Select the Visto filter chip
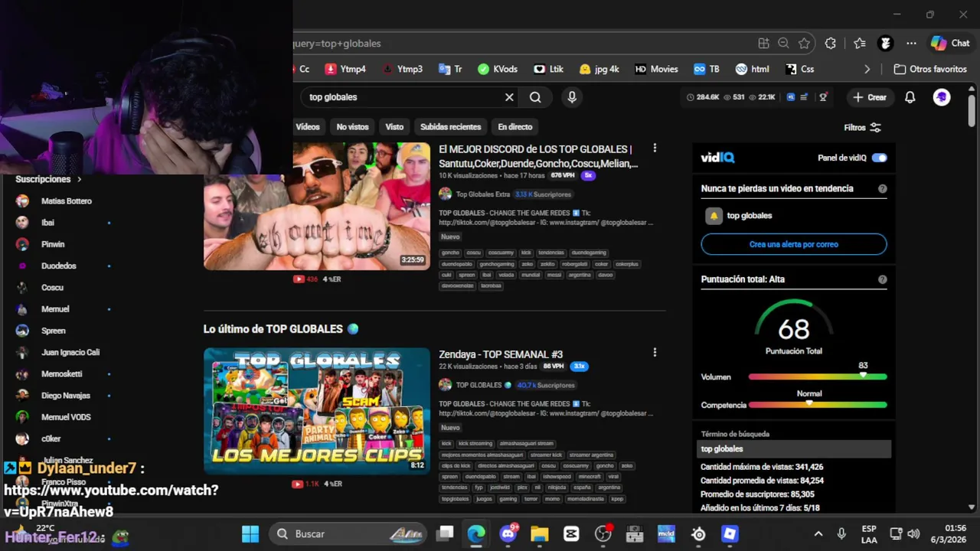The width and height of the screenshot is (980, 551). pos(394,127)
